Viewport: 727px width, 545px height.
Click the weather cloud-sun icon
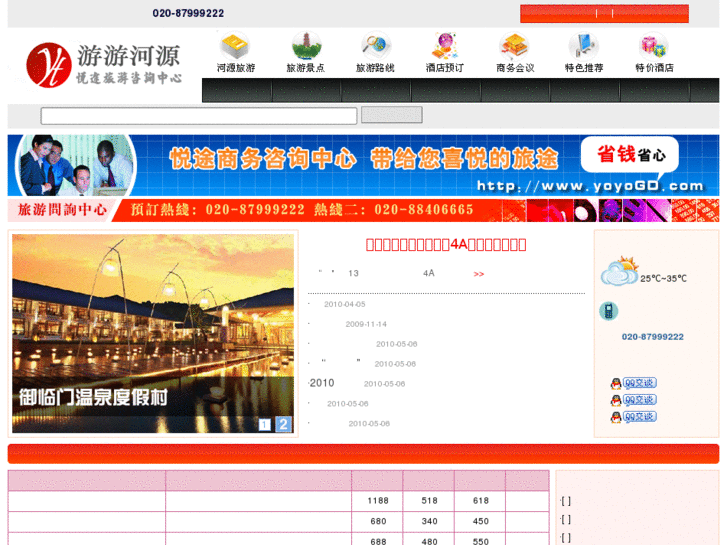pyautogui.click(x=619, y=272)
